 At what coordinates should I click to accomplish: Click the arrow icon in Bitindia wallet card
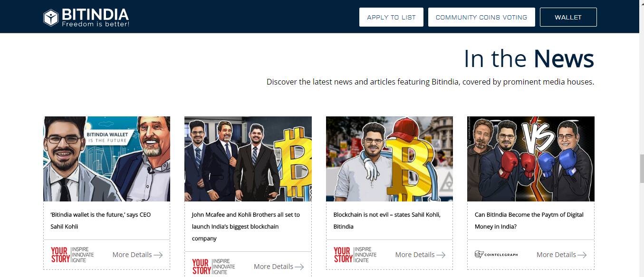(158, 255)
